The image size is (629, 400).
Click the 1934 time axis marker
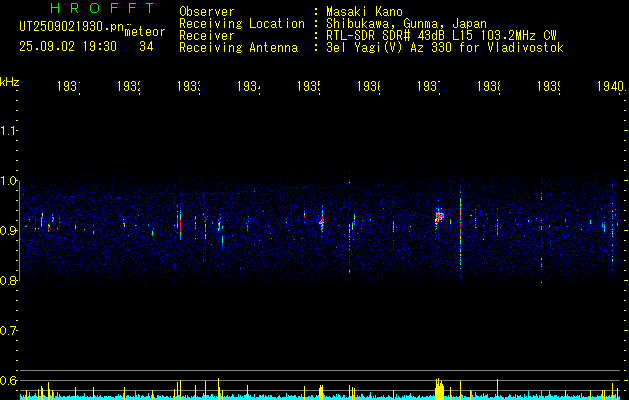[x=249, y=86]
